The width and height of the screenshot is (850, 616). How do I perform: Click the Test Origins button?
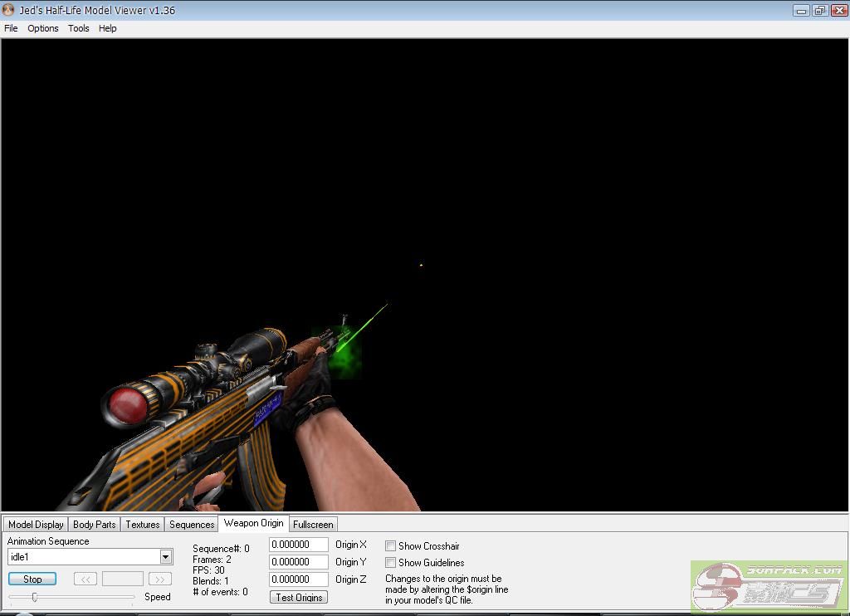click(x=300, y=597)
